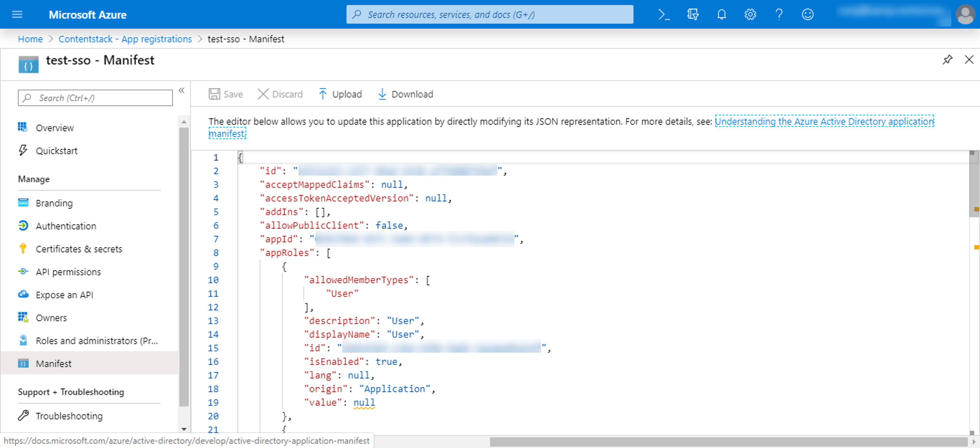Open the API permissions section

[68, 271]
